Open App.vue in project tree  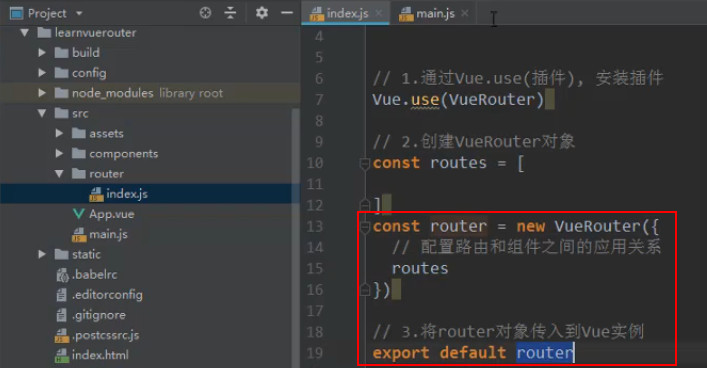coord(111,214)
